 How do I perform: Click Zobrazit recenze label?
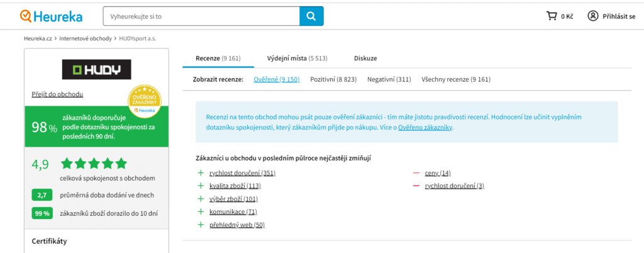218,79
